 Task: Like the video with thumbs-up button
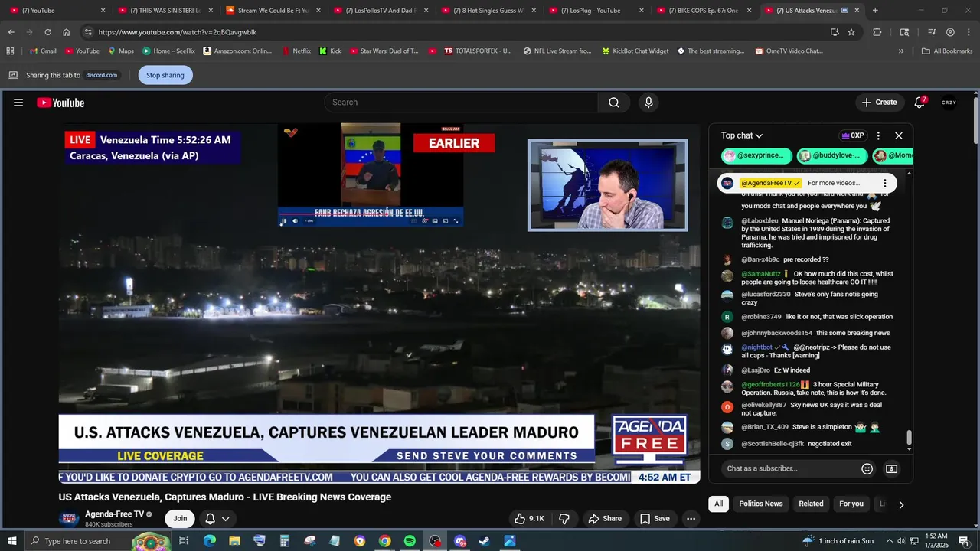coord(529,518)
